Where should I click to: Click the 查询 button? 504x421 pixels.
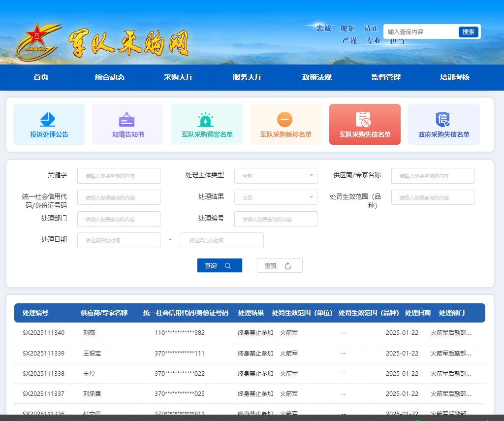(x=220, y=266)
